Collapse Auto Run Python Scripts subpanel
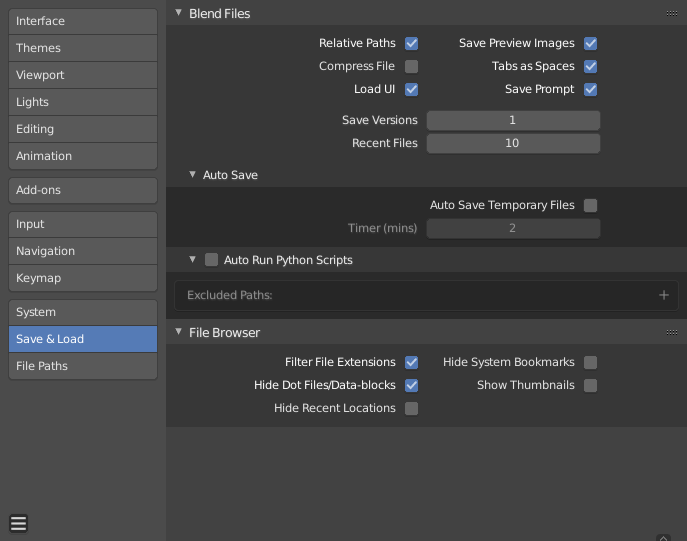Screen dimensions: 687x541 (192, 259)
